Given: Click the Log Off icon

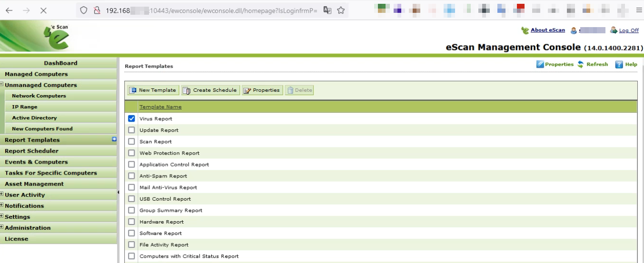Looking at the screenshot, I should 614,30.
